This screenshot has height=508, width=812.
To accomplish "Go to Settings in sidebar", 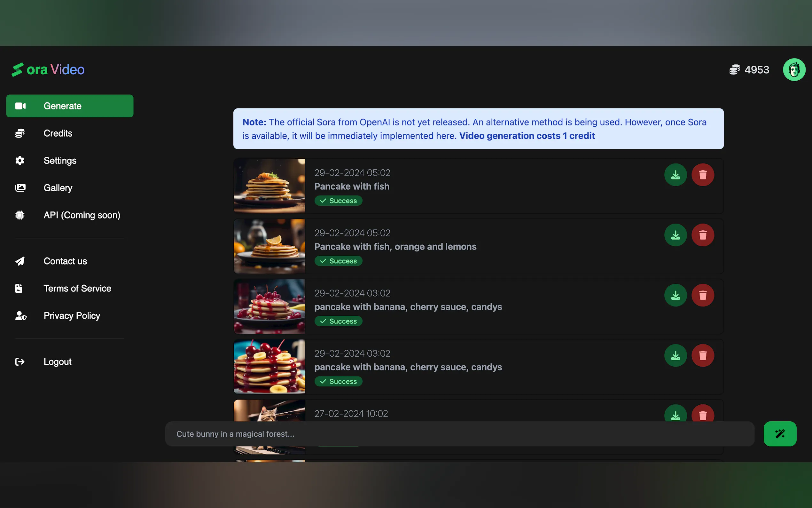I will tap(60, 161).
